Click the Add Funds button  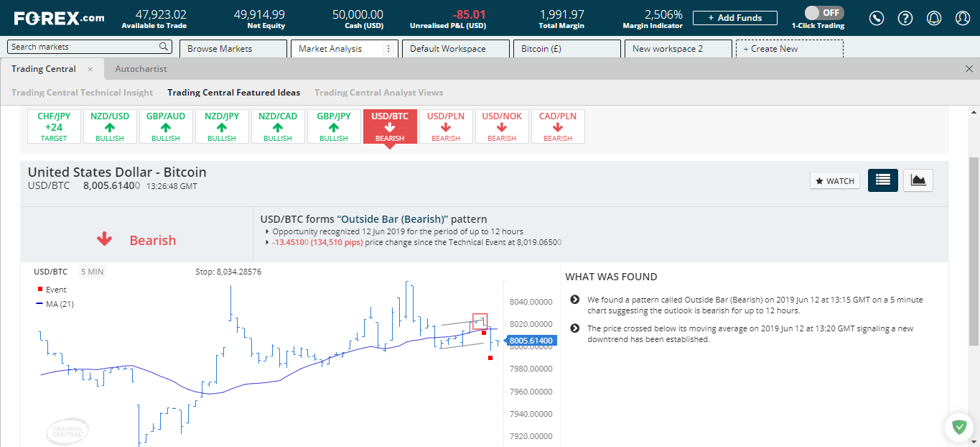[736, 18]
